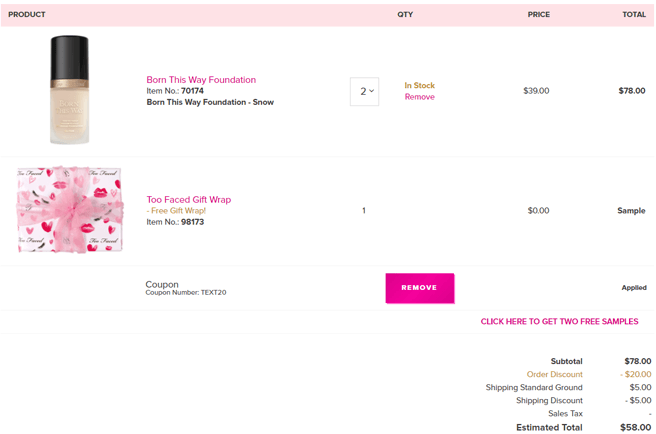Click the PRICE column header

click(x=538, y=15)
